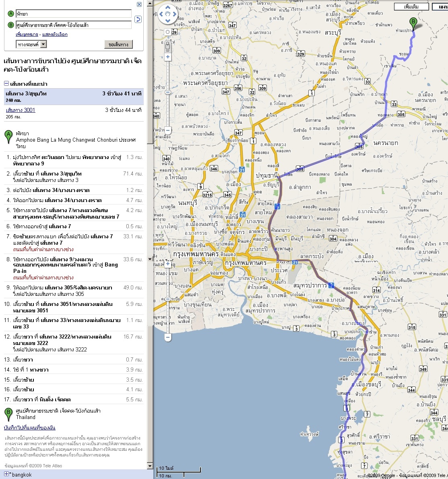Image resolution: width=448 pixels, height=479 pixels.
Task: Click the สระบุรี province label on the map
Action: pos(332,33)
